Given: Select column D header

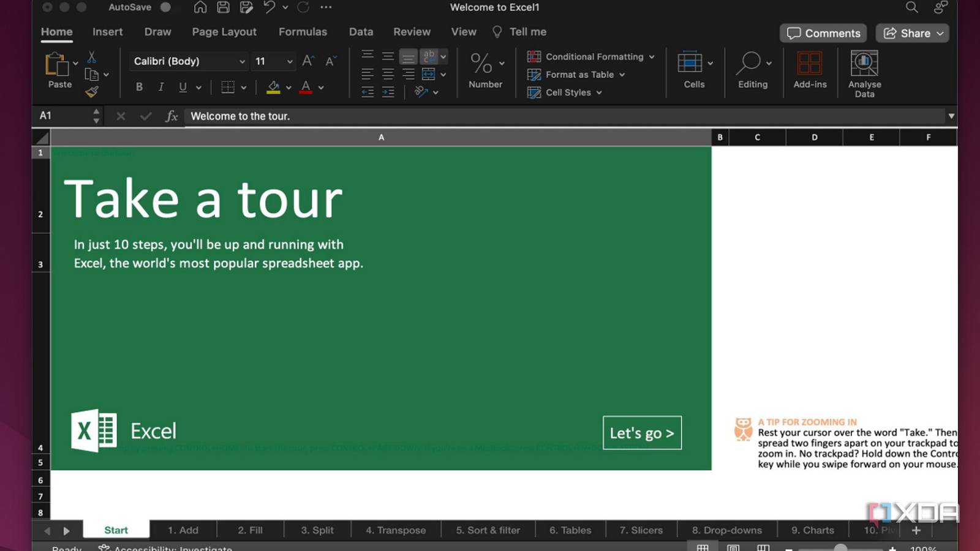Looking at the screenshot, I should (814, 137).
